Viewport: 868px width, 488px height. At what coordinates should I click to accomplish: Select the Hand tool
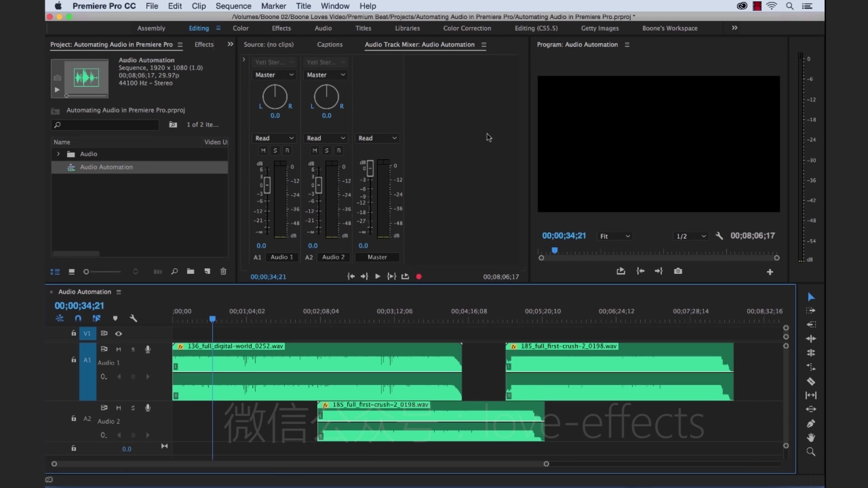click(x=811, y=437)
